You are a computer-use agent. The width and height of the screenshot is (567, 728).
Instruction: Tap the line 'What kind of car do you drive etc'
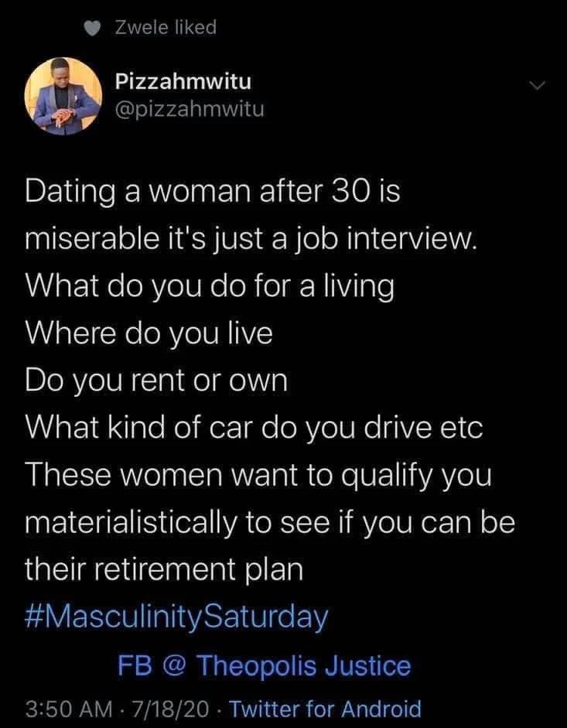tap(254, 428)
